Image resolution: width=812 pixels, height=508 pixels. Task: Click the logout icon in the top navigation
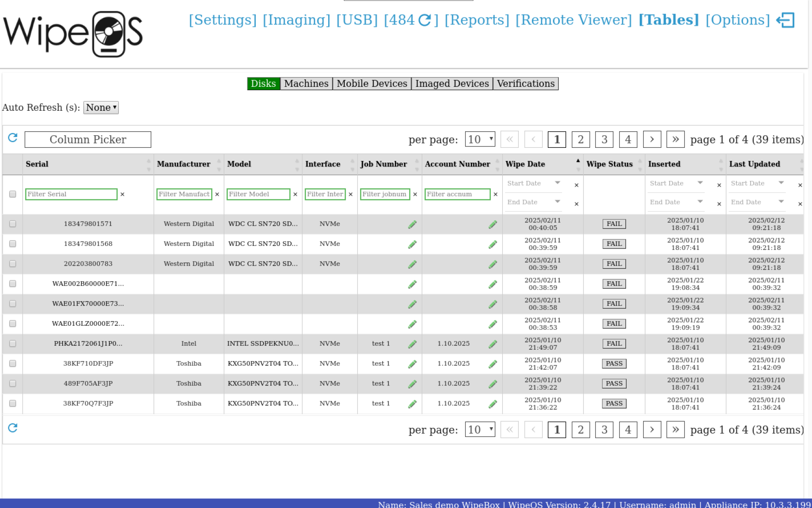click(x=785, y=20)
